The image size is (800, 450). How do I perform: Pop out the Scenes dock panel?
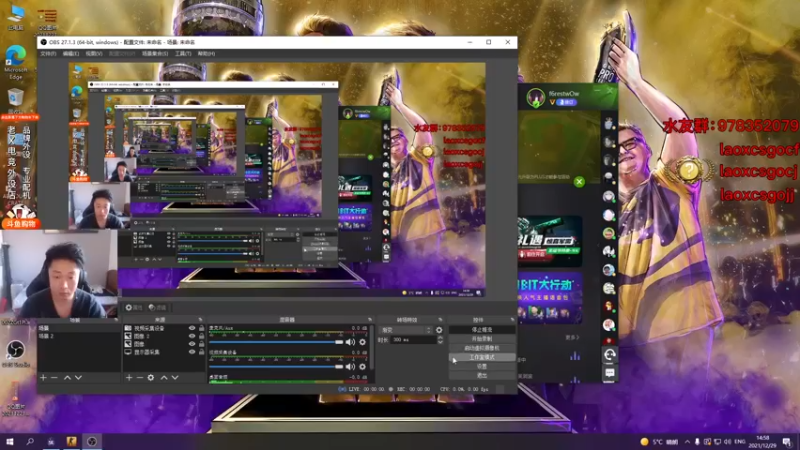coord(116,320)
